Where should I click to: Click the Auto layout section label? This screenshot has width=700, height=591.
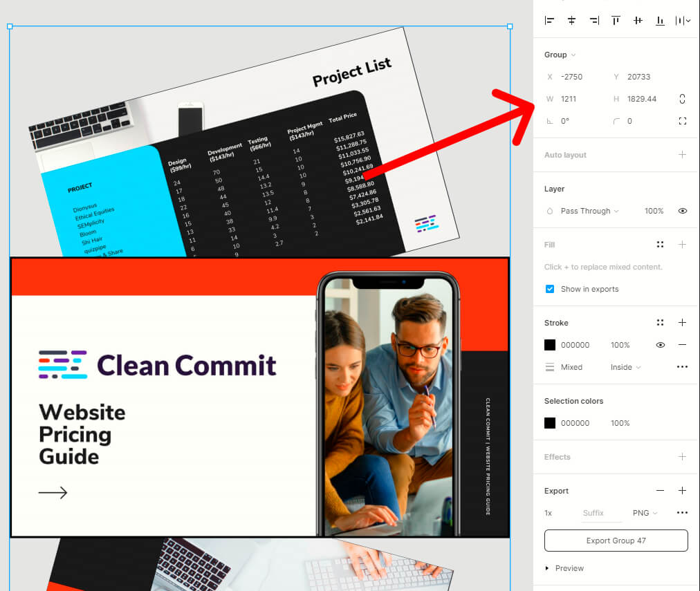[x=565, y=155]
